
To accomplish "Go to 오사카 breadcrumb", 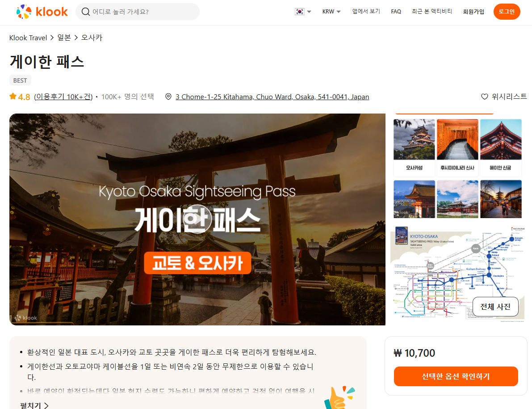I will click(x=92, y=38).
